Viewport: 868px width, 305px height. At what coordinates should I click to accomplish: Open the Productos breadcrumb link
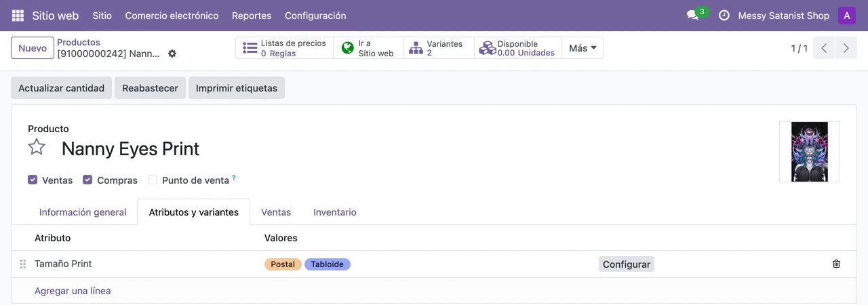point(79,42)
